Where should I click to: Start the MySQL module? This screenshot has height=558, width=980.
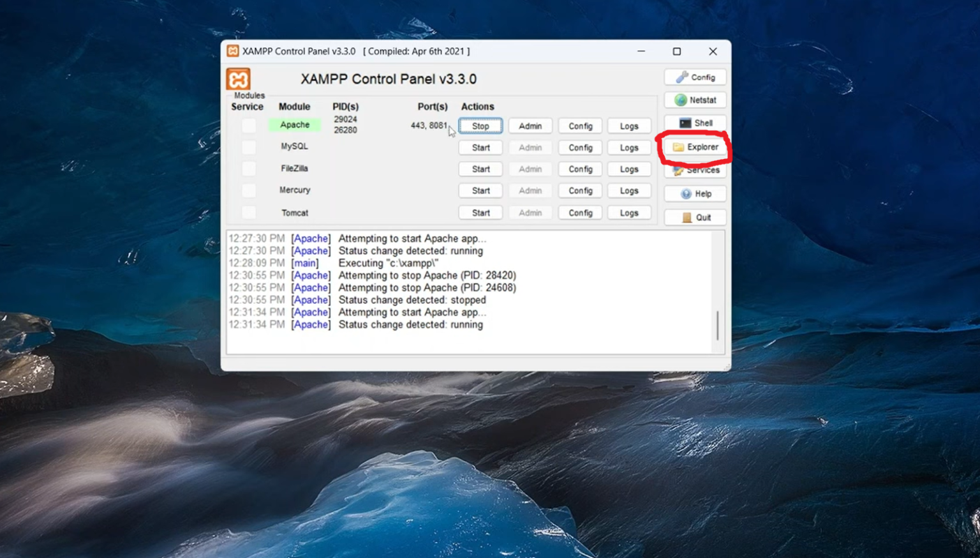(480, 148)
